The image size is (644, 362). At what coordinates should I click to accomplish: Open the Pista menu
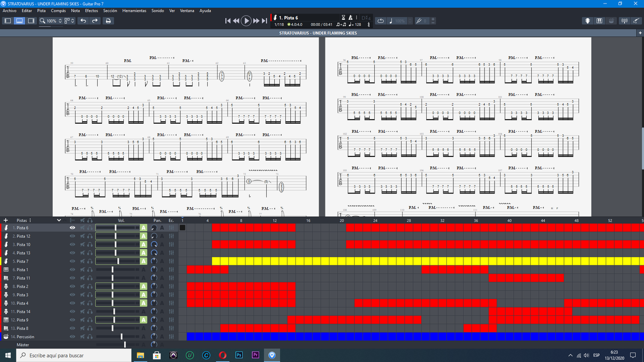(x=41, y=11)
